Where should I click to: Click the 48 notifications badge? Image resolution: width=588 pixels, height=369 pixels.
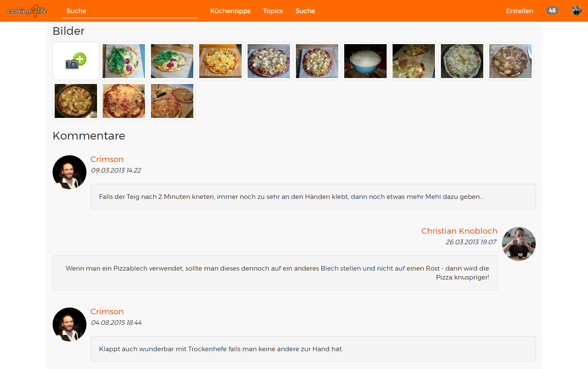pyautogui.click(x=552, y=11)
